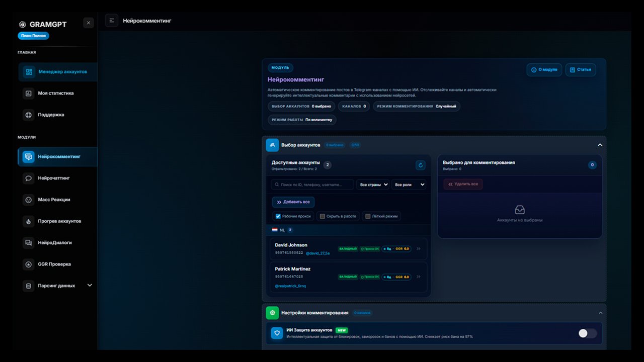Close the sidebar with the X button
This screenshot has width=644, height=362.
pyautogui.click(x=89, y=23)
